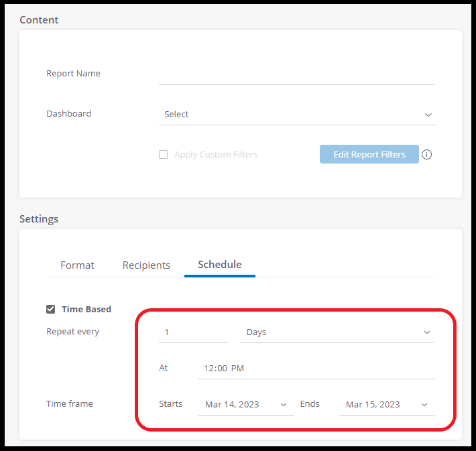Click the Time frame label
476x451 pixels.
pyautogui.click(x=70, y=403)
